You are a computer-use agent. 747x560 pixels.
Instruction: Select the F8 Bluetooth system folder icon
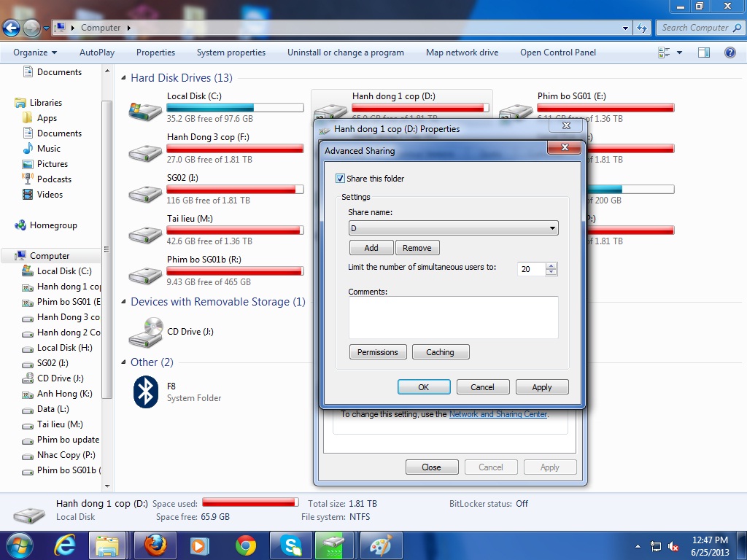(x=145, y=392)
